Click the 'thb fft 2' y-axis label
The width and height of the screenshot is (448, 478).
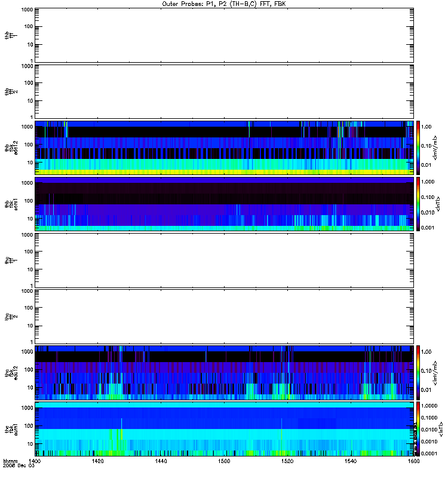coord(11,92)
